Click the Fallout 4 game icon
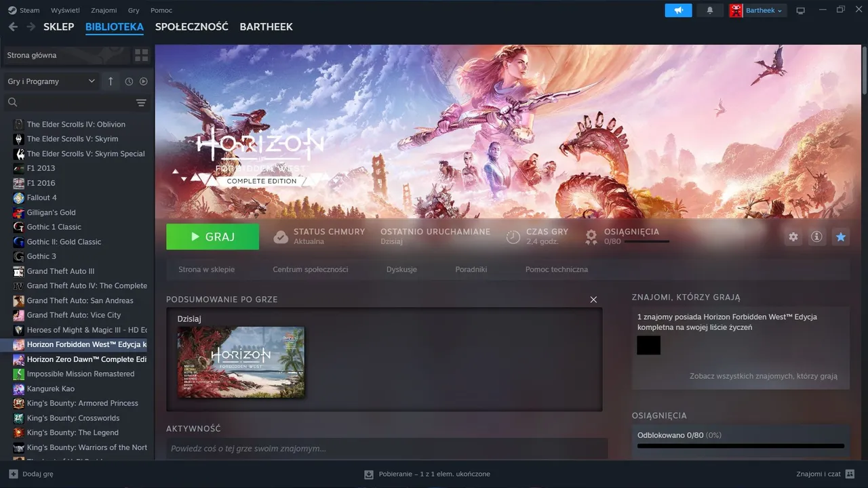 (x=19, y=198)
